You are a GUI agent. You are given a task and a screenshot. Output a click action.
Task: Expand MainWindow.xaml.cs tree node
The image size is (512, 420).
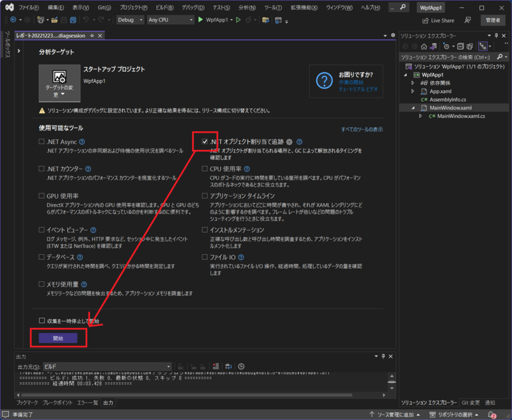(x=420, y=116)
